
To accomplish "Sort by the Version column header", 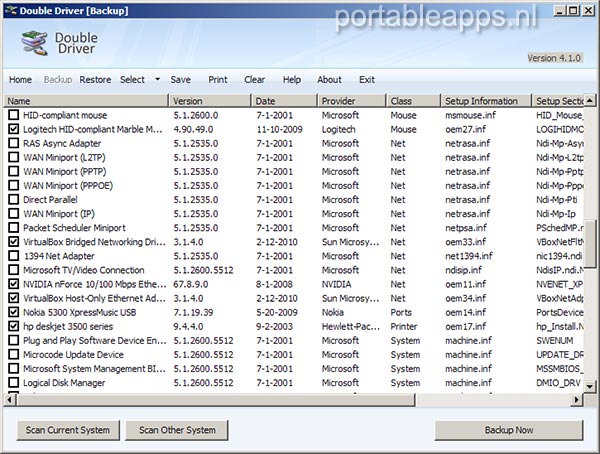I will (x=210, y=101).
